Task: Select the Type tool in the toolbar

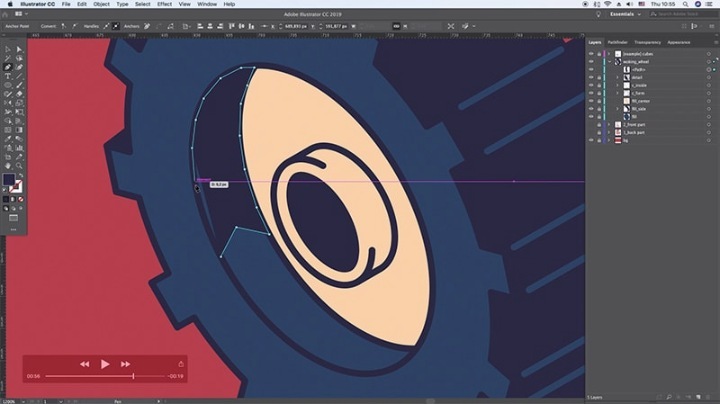Action: point(8,76)
